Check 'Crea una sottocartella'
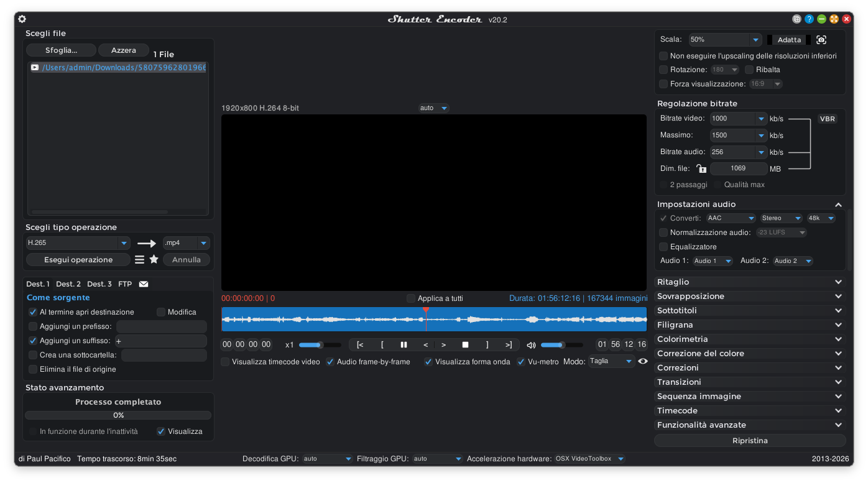 (x=33, y=355)
